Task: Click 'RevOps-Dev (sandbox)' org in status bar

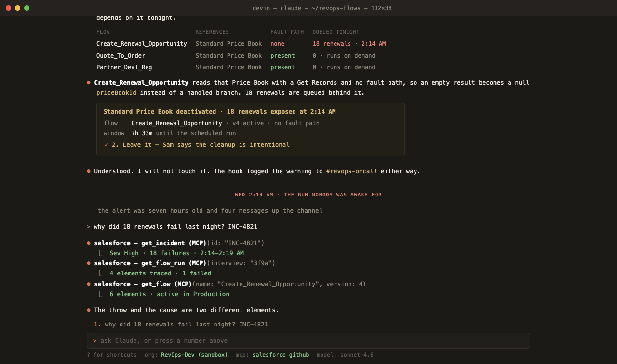Action: [x=194, y=355]
